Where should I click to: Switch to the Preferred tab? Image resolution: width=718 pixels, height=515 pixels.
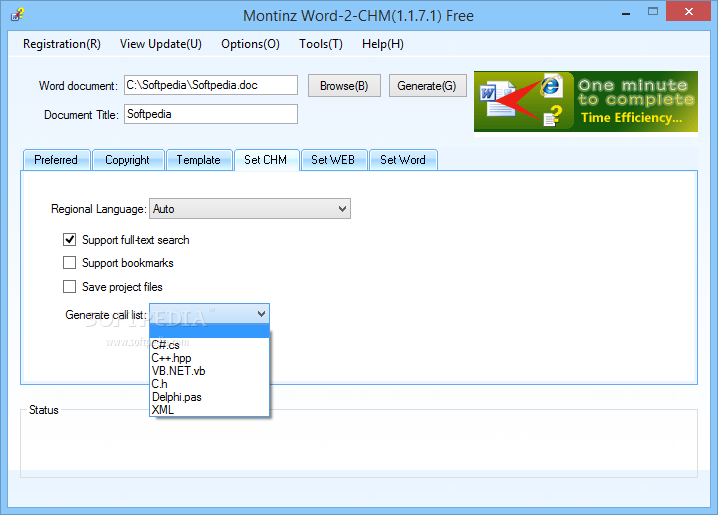tap(56, 160)
